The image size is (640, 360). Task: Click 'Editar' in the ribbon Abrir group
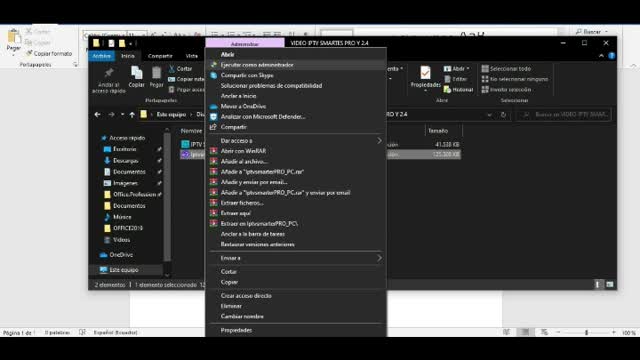pos(456,79)
